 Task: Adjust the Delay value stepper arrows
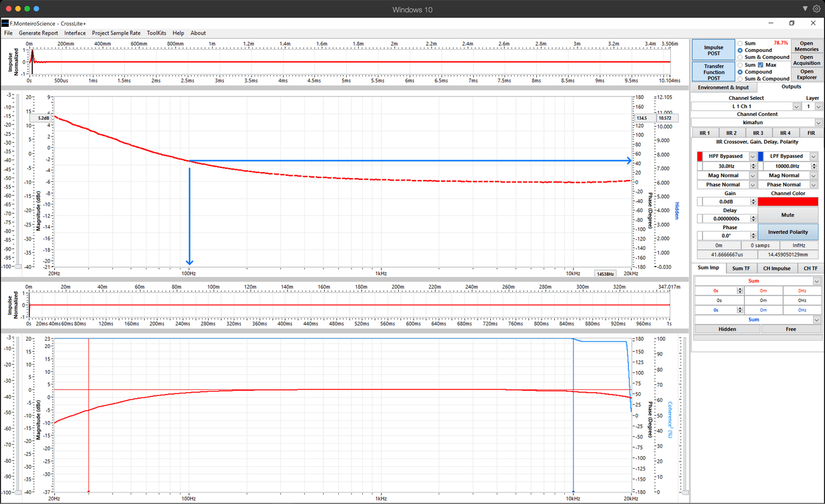[x=753, y=219]
